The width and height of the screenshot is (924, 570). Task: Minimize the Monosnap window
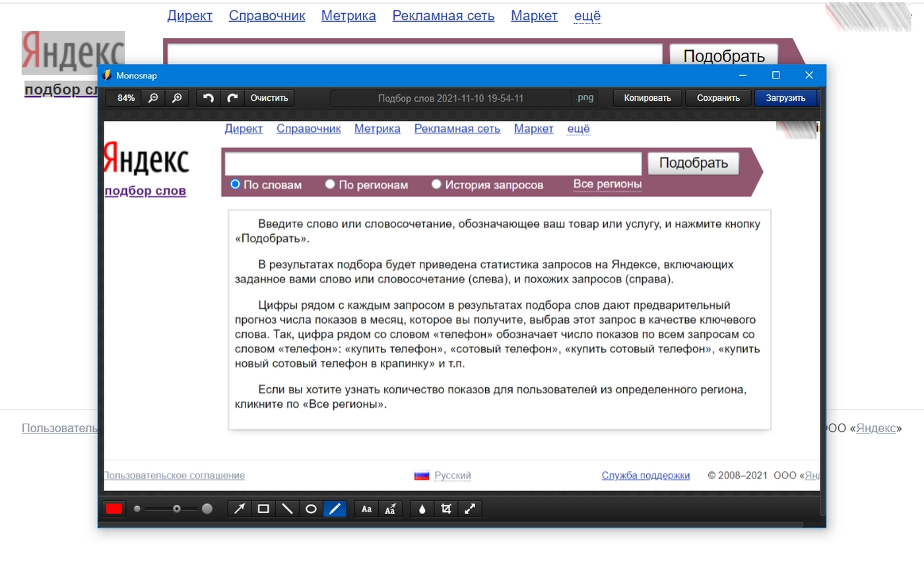point(742,75)
